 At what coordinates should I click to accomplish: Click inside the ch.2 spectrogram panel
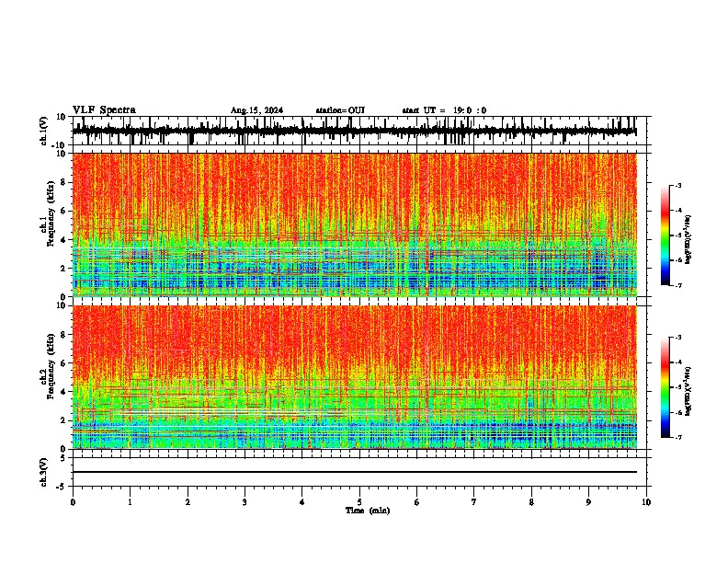tap(354, 377)
